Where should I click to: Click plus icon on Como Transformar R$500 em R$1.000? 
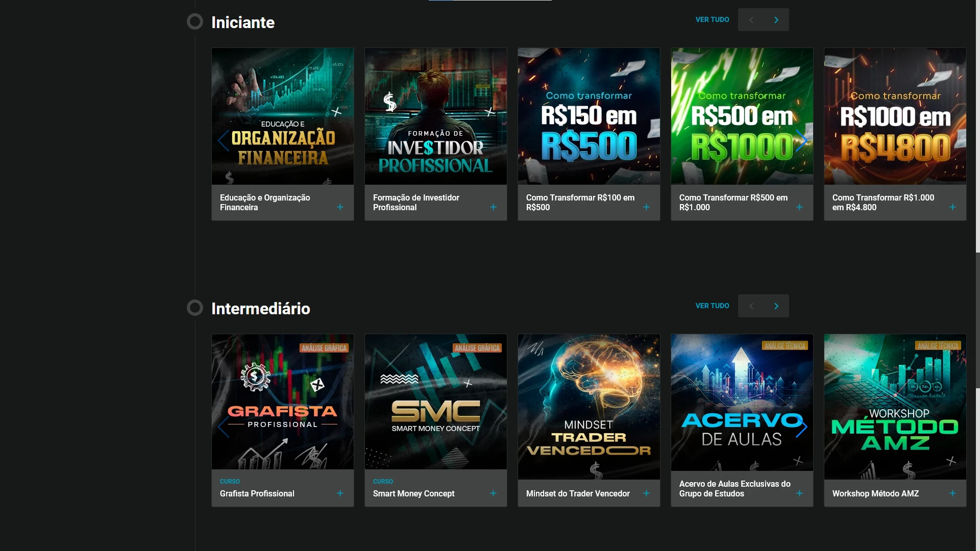(799, 207)
